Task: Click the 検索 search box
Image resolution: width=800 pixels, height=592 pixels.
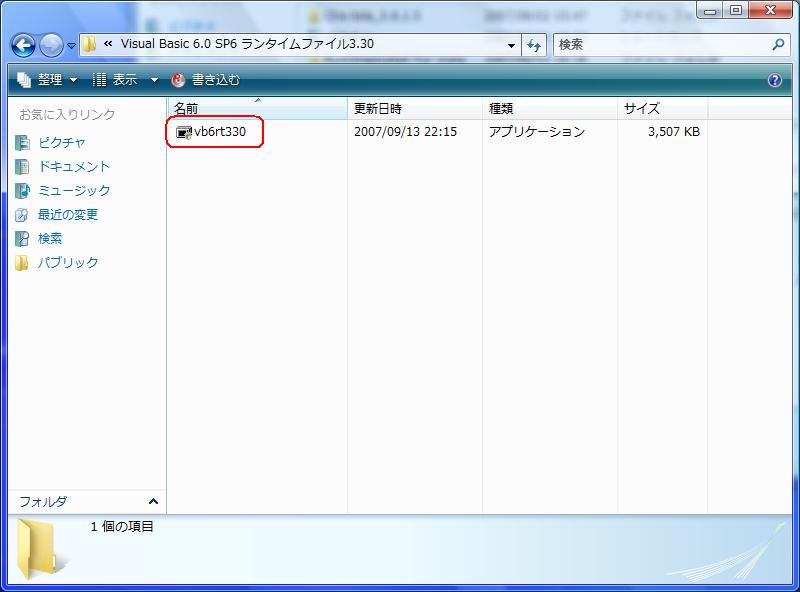Action: tap(663, 45)
